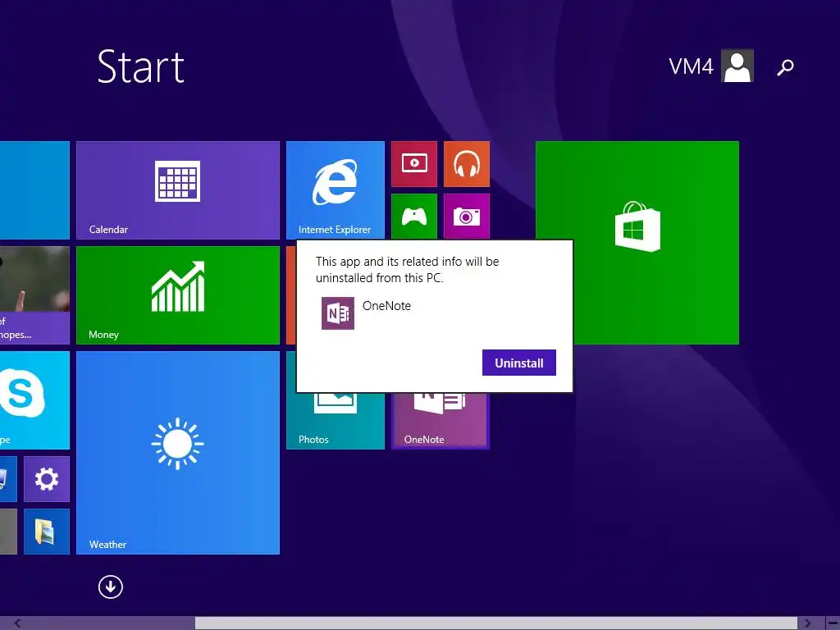840x630 pixels.
Task: Click the Start heading text
Action: click(141, 66)
